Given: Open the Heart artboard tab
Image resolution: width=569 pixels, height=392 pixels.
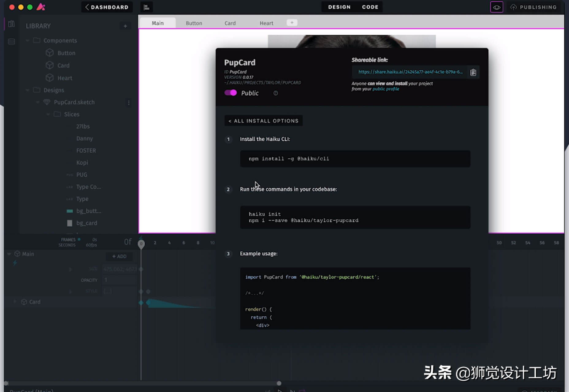Looking at the screenshot, I should pos(266,23).
